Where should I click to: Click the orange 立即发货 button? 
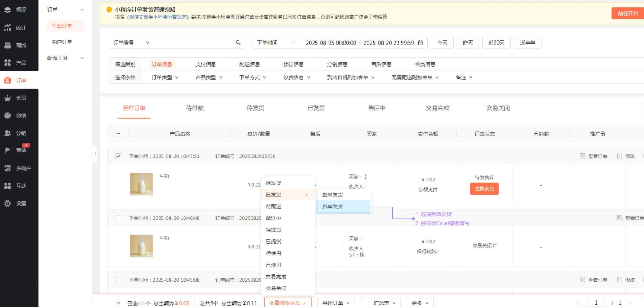(484, 189)
